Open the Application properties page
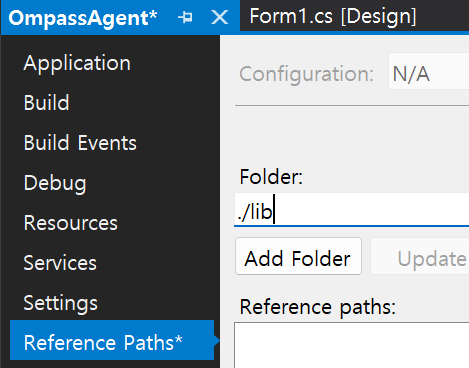Viewport: 469px width, 368px height. [x=77, y=63]
